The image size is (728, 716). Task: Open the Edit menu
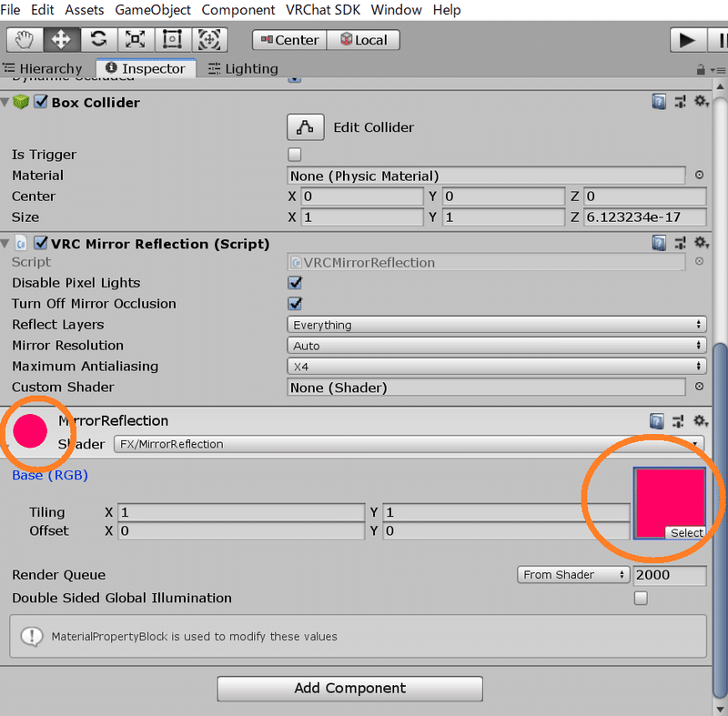point(42,10)
